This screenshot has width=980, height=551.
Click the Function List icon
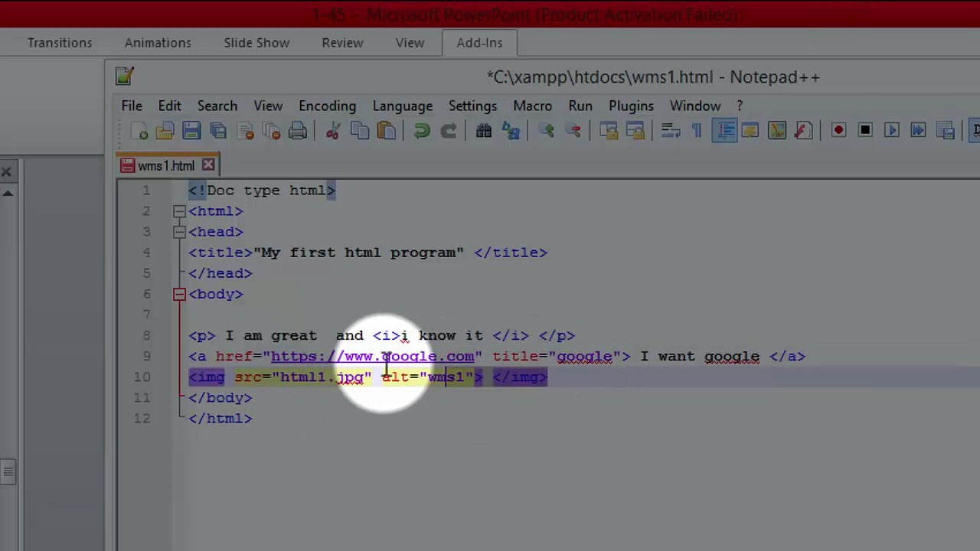803,131
